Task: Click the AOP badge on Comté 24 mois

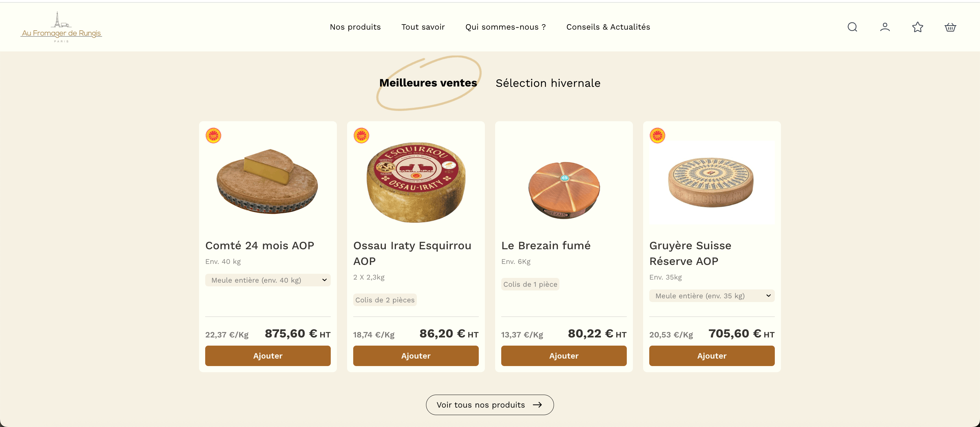Action: tap(214, 135)
